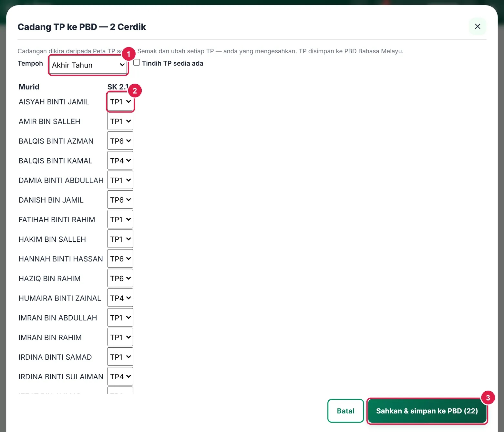Open TP dropdown for HAZIQ BIN RAHIM
Viewport: 504px width, 432px height.
(120, 279)
